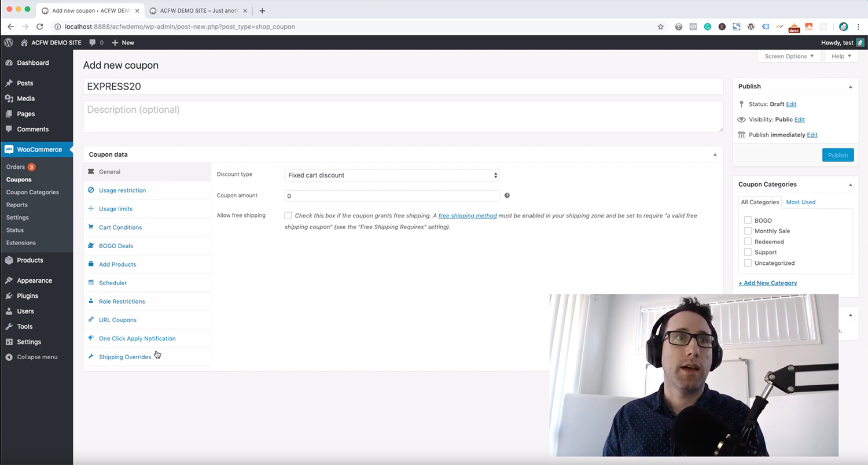Collapse the admin sidebar menu

coord(32,357)
